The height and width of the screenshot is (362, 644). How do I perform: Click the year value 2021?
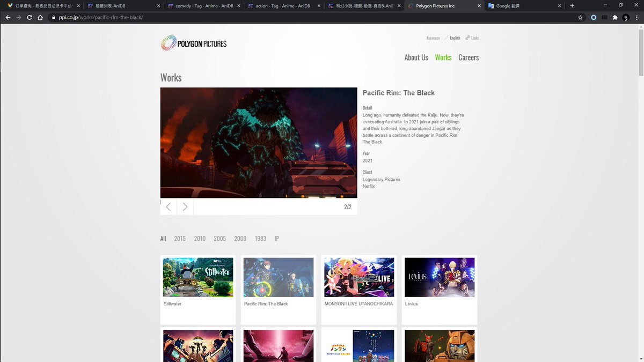coord(368,161)
